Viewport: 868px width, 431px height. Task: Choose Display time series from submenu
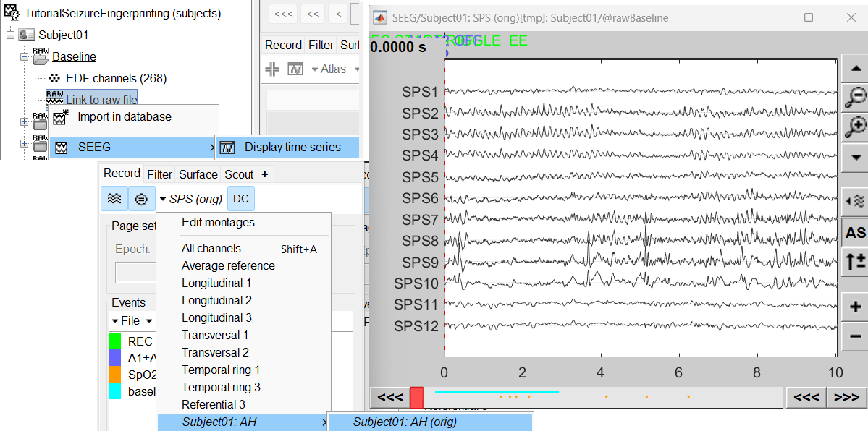292,147
